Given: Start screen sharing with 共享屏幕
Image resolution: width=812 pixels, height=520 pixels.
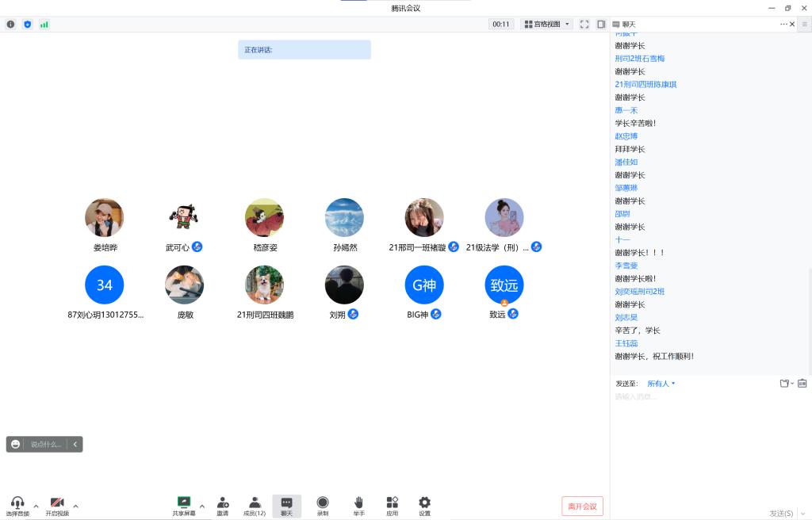Looking at the screenshot, I should pos(184,506).
